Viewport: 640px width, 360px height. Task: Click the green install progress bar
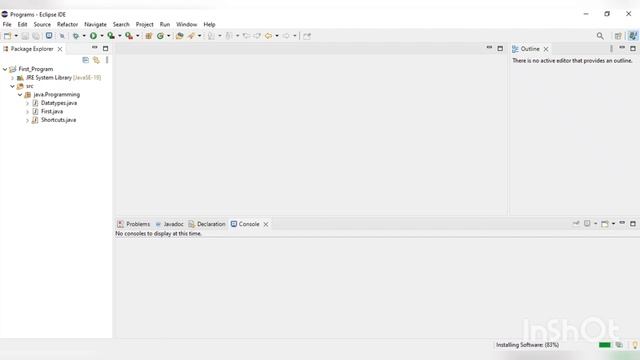point(604,345)
